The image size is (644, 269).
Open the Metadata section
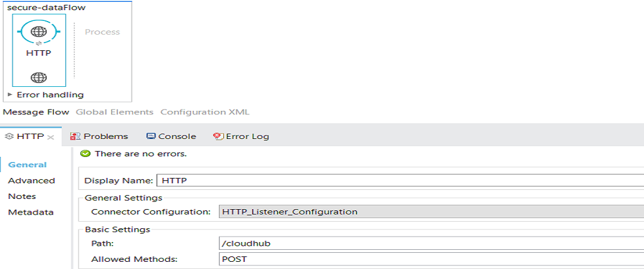click(x=31, y=212)
